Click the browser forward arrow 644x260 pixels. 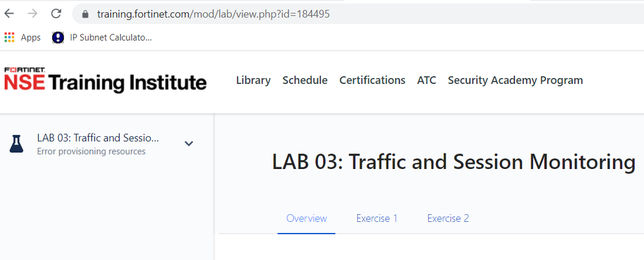(x=32, y=14)
